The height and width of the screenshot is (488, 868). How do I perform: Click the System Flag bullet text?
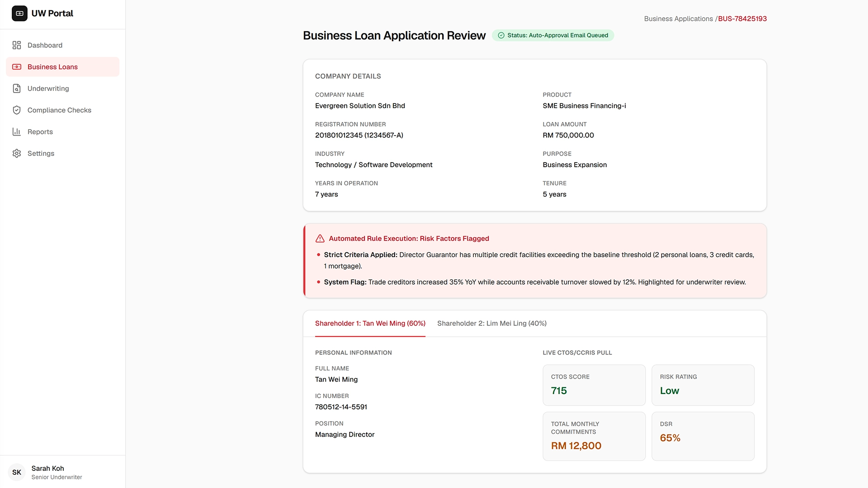pyautogui.click(x=535, y=282)
